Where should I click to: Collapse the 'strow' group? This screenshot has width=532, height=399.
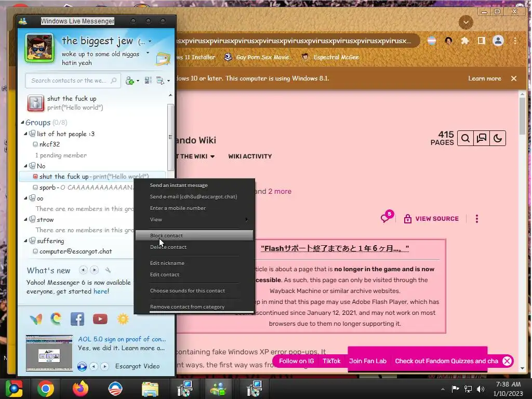25,220
